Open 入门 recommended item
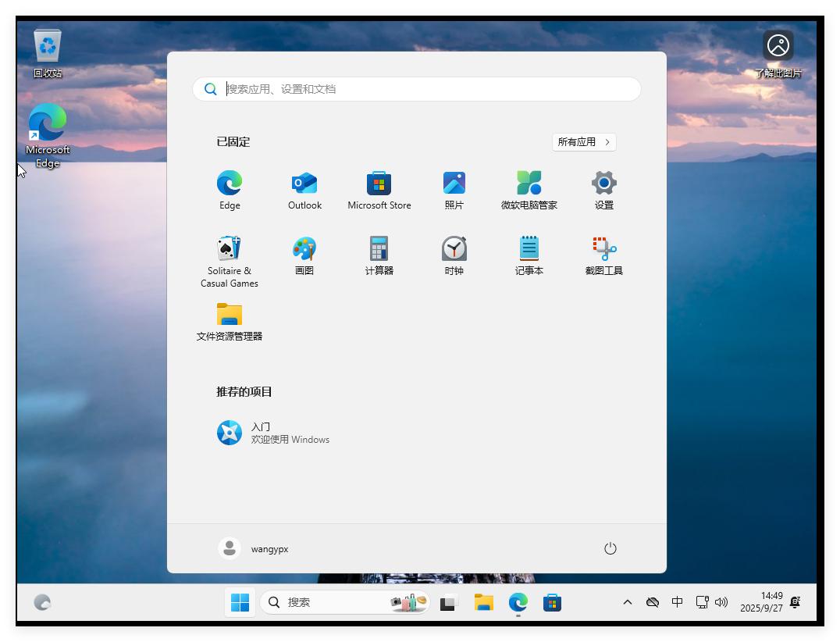Screen dimensions: 840x642 click(x=273, y=433)
